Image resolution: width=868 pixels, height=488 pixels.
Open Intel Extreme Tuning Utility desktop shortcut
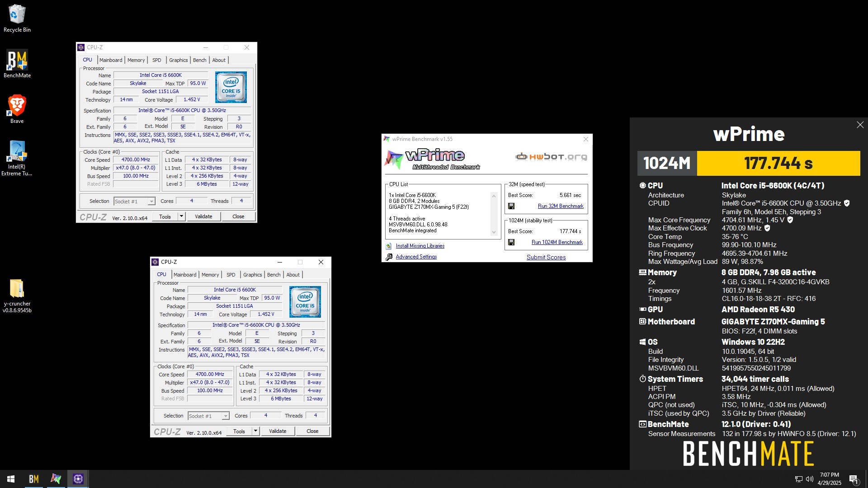17,158
